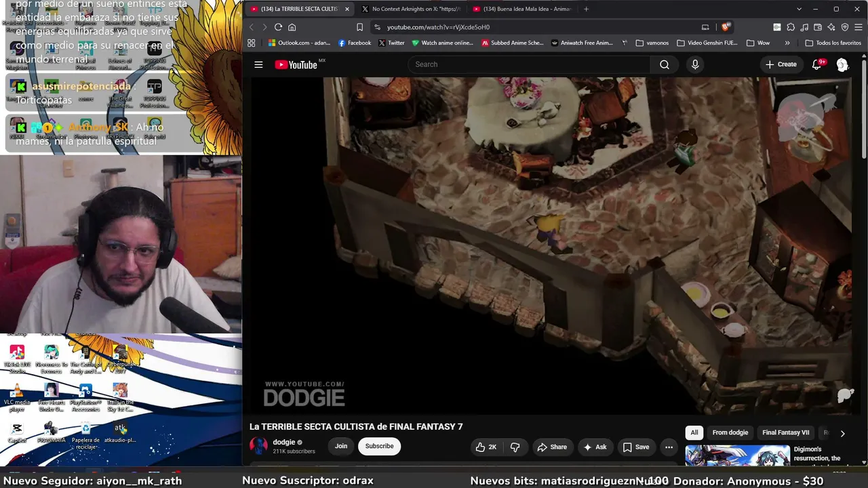Launch PRAGMATA desktop shortcut
Viewport: 868px width, 488px height.
51,434
